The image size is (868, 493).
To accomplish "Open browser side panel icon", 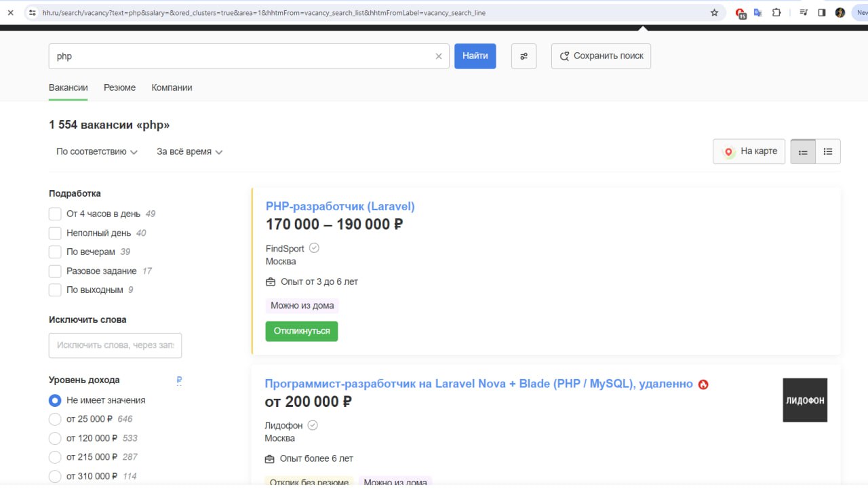I will pyautogui.click(x=821, y=12).
